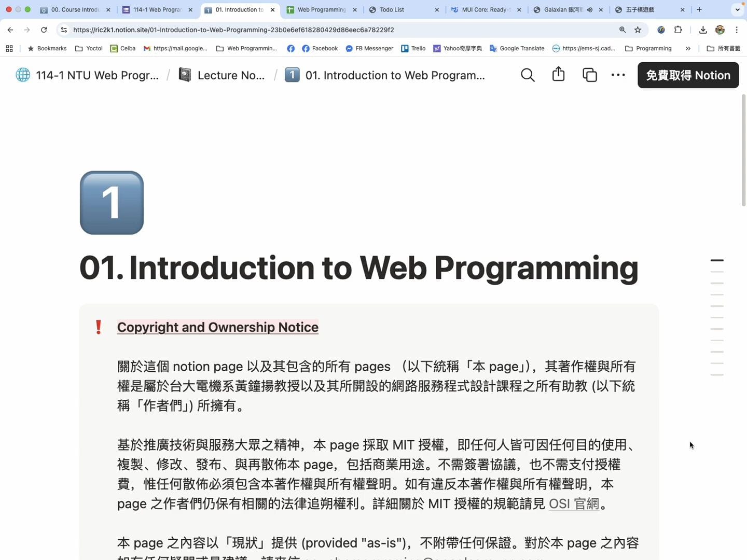The image size is (747, 560).
Task: Expand hidden bookmarks overflow chevron
Action: coord(688,49)
